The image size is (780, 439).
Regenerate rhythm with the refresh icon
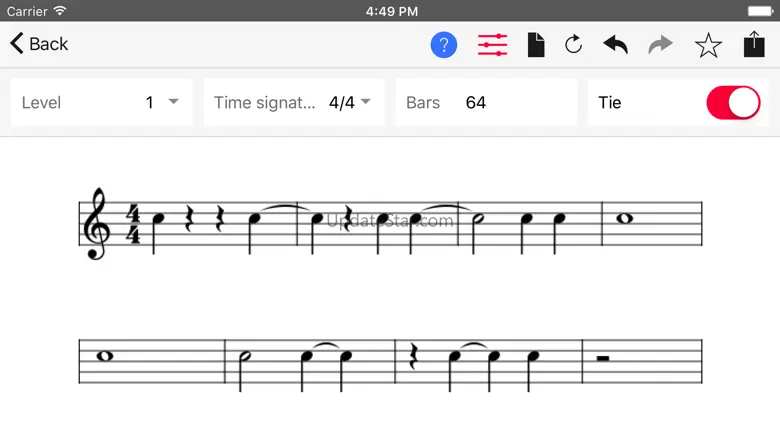573,44
